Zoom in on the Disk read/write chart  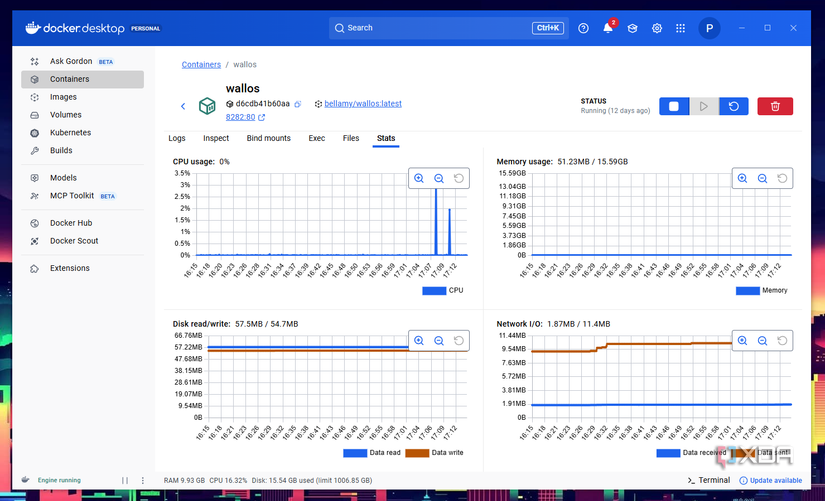(x=419, y=340)
